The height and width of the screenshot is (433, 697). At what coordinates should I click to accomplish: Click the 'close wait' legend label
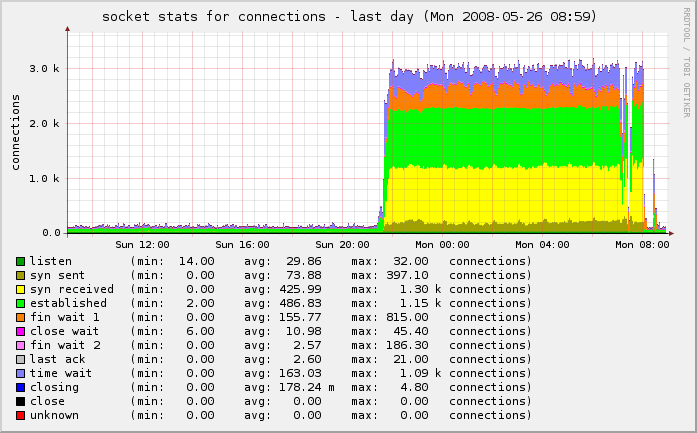click(64, 332)
